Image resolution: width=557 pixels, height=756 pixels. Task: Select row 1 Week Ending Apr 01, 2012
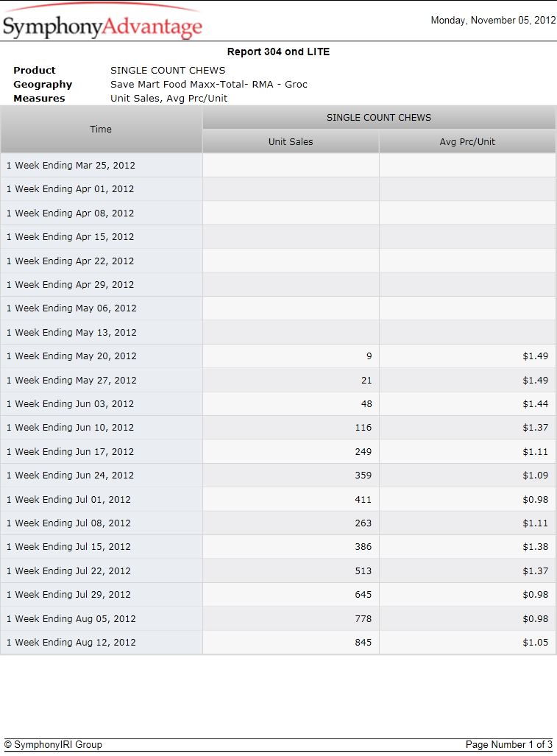pyautogui.click(x=278, y=189)
